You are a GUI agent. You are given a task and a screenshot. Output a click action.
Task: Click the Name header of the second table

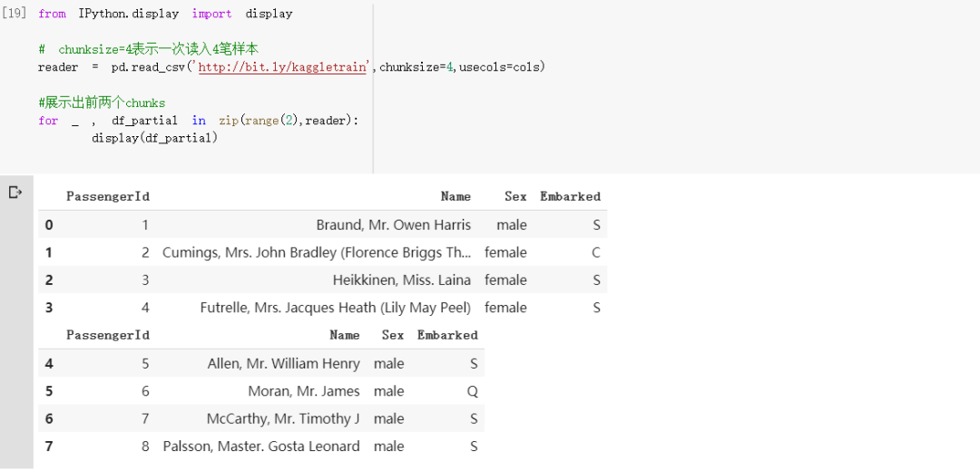[345, 335]
